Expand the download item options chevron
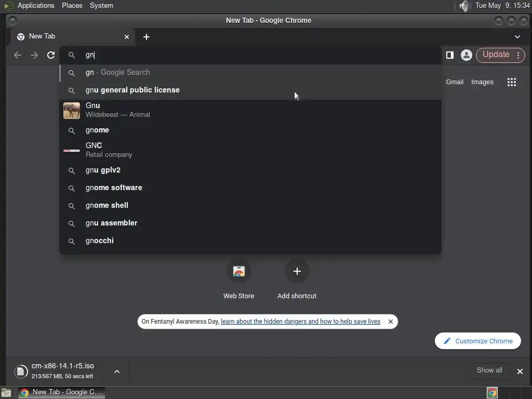 [117, 371]
